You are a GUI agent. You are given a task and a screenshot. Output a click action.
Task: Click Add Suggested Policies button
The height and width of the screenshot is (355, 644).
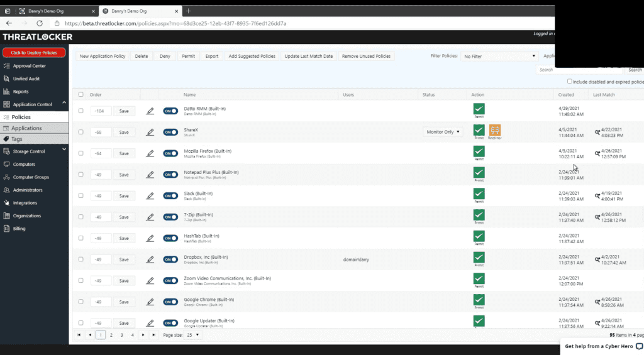click(x=252, y=56)
